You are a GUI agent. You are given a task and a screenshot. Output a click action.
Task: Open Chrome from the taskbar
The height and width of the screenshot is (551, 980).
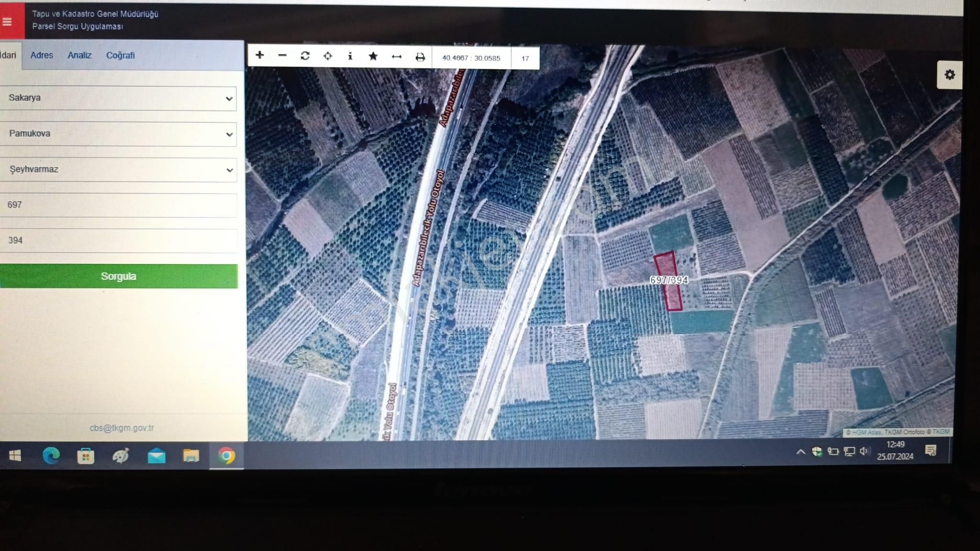[226, 456]
